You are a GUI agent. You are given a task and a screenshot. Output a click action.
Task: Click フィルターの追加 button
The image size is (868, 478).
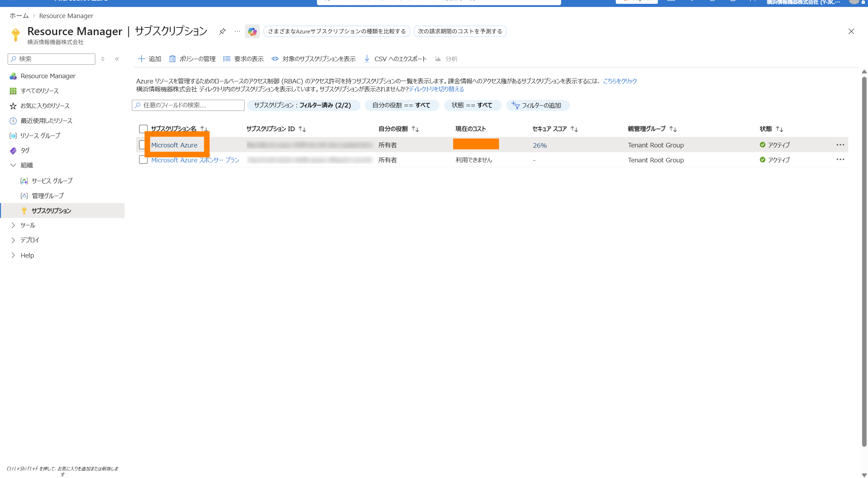[x=537, y=105]
